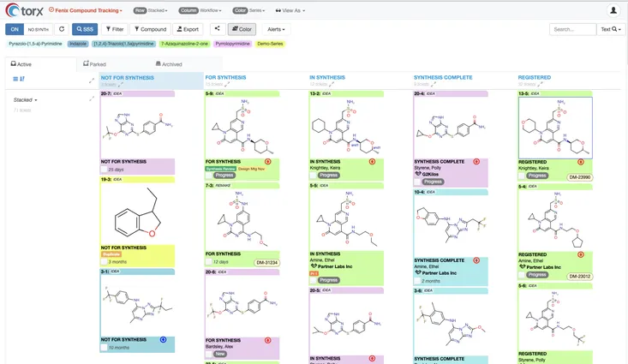This screenshot has height=364, width=628.
Task: Click the Color toolbar button
Action: (242, 29)
